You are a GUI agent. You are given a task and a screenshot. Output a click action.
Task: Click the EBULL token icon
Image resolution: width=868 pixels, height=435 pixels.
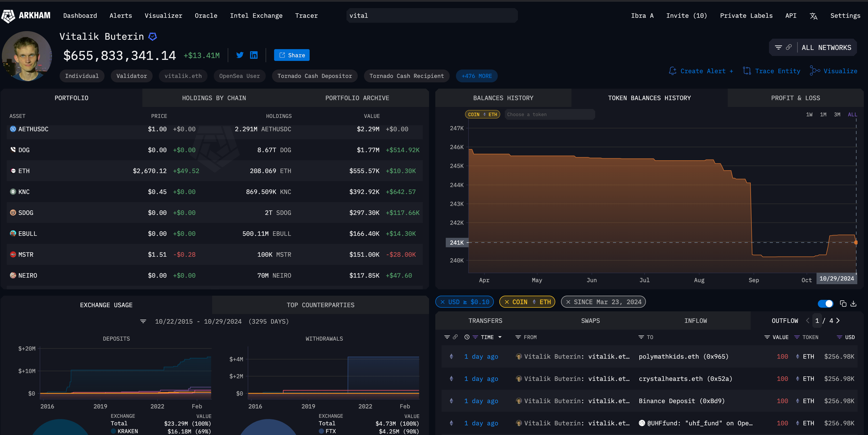tap(13, 233)
